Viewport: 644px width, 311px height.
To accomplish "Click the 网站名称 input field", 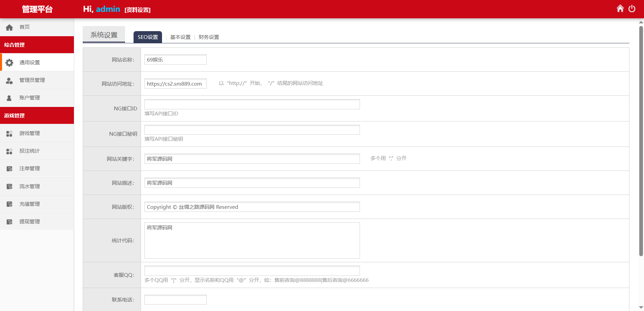I will coord(175,60).
